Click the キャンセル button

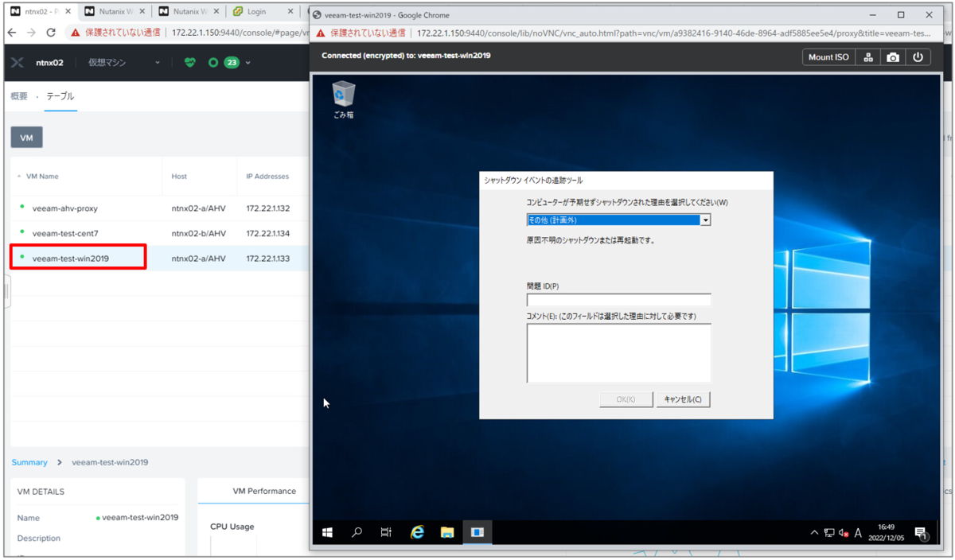[x=683, y=399]
